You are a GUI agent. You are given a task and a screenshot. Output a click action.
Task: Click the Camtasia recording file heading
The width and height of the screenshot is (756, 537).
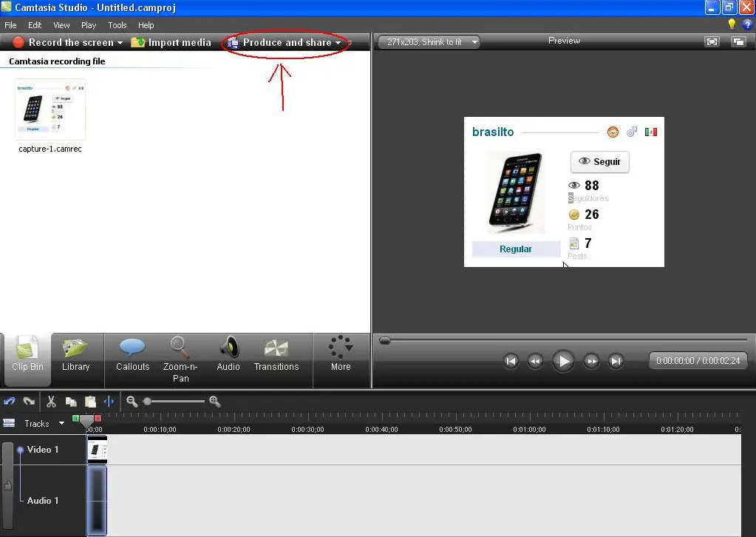pyautogui.click(x=57, y=61)
